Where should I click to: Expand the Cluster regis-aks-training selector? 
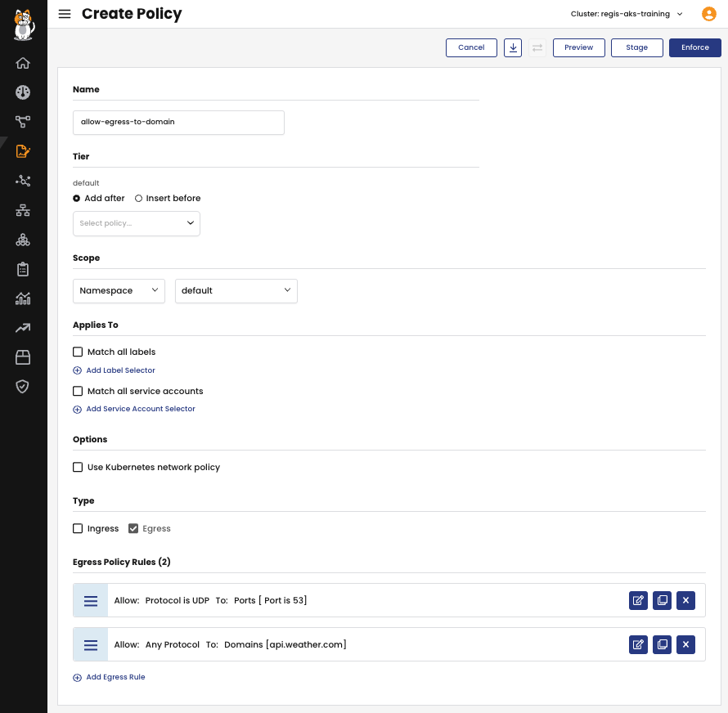(x=627, y=14)
